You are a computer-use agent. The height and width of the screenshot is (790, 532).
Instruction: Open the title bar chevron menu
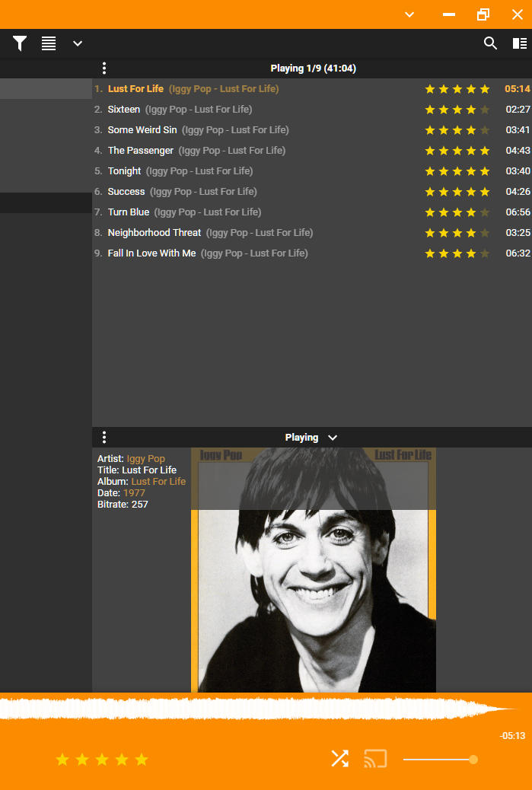pyautogui.click(x=409, y=14)
